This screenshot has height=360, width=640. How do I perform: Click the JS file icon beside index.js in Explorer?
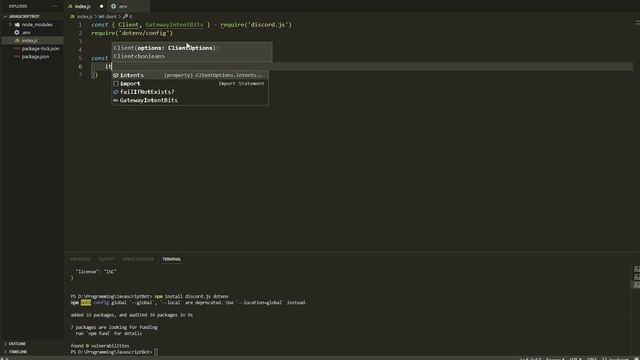click(17, 40)
